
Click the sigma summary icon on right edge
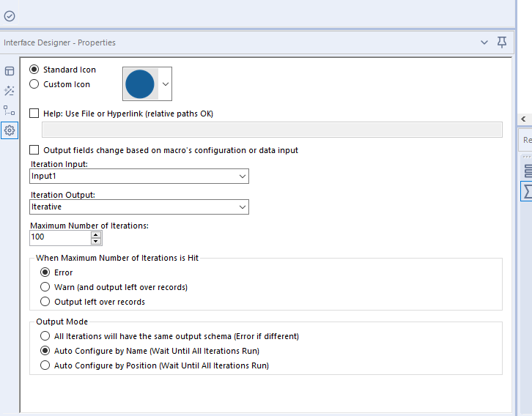coord(527,191)
